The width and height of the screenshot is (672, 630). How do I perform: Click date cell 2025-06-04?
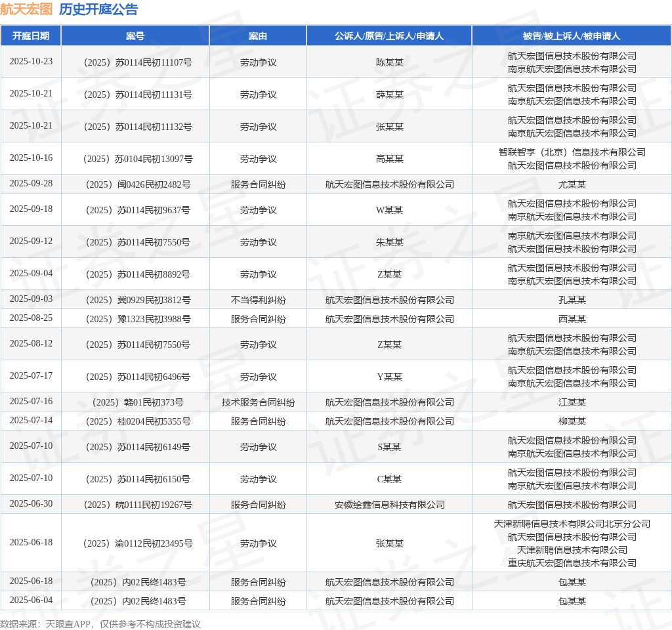coord(31,600)
